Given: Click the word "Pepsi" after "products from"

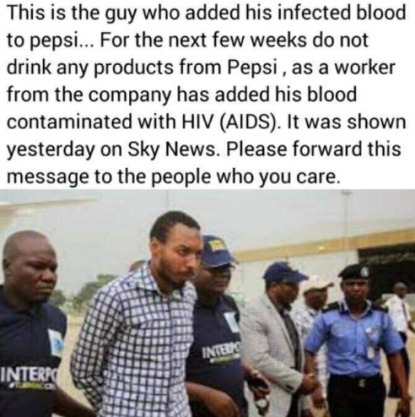Looking at the screenshot, I should click(253, 67).
